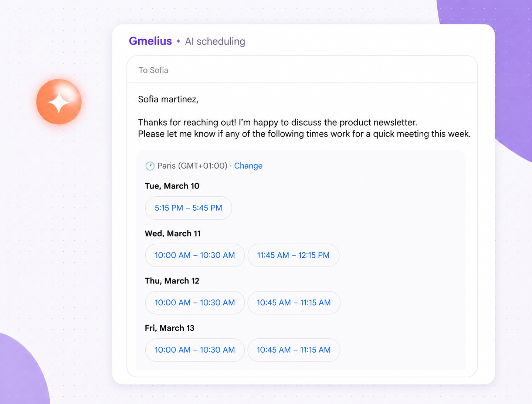Click the Paris (GMT+01:00) timezone text
The width and height of the screenshot is (532, 404).
pyautogui.click(x=192, y=166)
